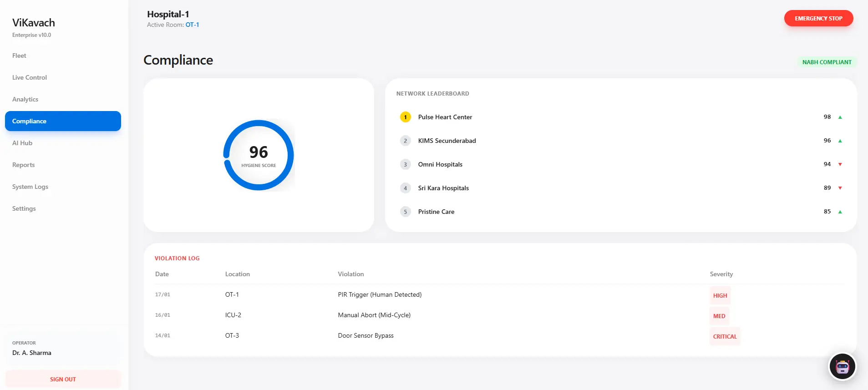The width and height of the screenshot is (868, 390).
Task: Click the 96 hygiene score value
Action: (259, 152)
